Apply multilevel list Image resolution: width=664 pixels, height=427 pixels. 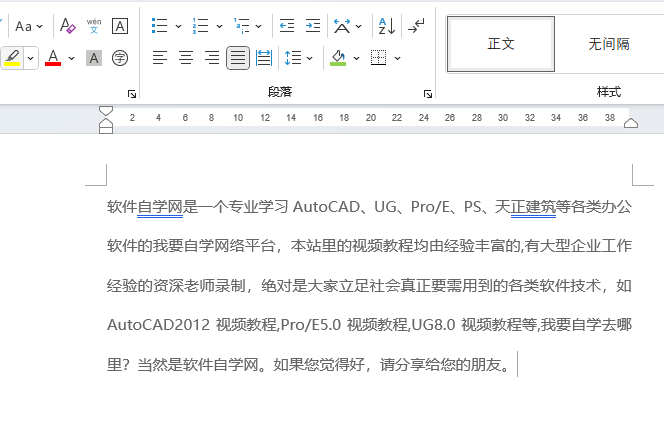click(x=241, y=26)
